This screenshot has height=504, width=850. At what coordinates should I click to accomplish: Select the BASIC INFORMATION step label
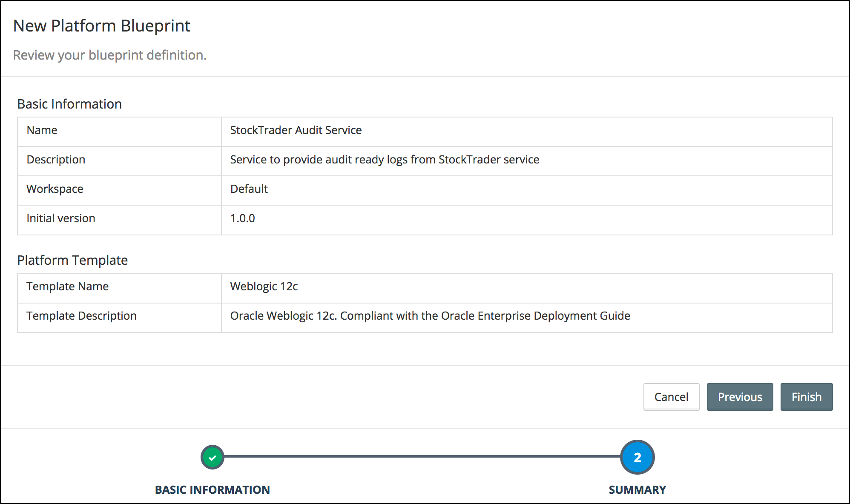pos(212,490)
